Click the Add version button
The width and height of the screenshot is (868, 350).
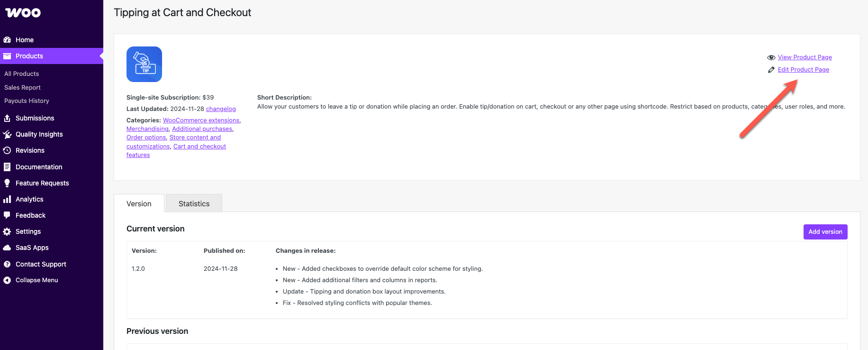point(825,232)
